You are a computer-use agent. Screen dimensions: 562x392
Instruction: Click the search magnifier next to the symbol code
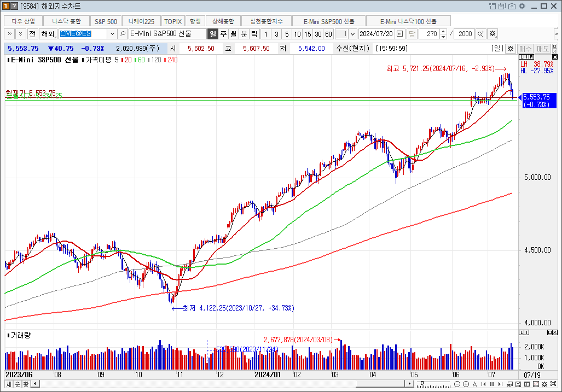[123, 34]
